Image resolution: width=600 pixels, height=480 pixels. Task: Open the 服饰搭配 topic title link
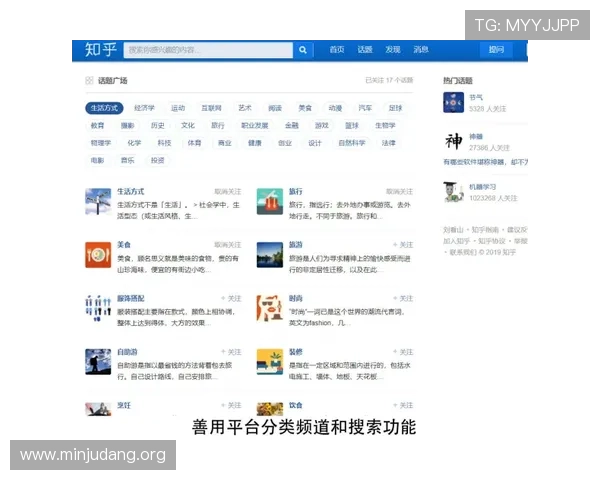[x=131, y=298]
